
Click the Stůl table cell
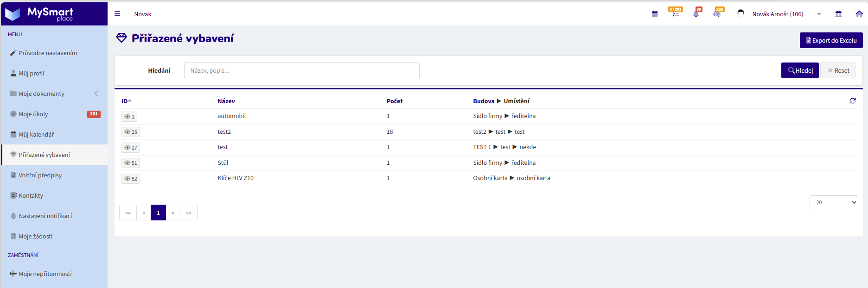point(223,163)
